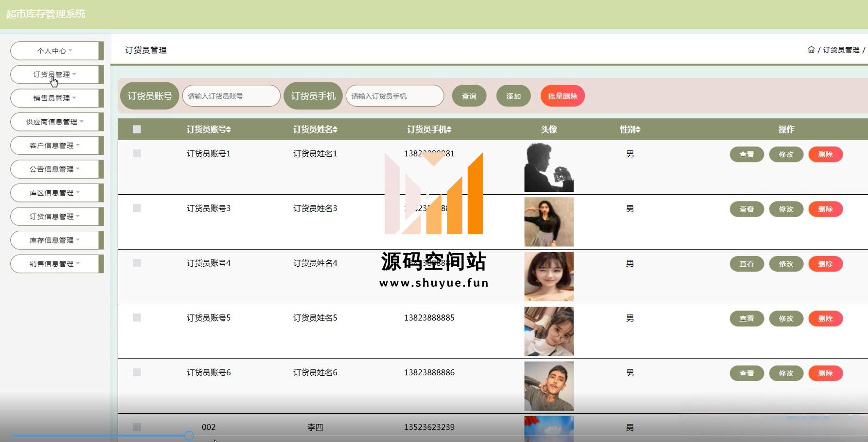Expand the 订货员管理 menu

pos(57,74)
